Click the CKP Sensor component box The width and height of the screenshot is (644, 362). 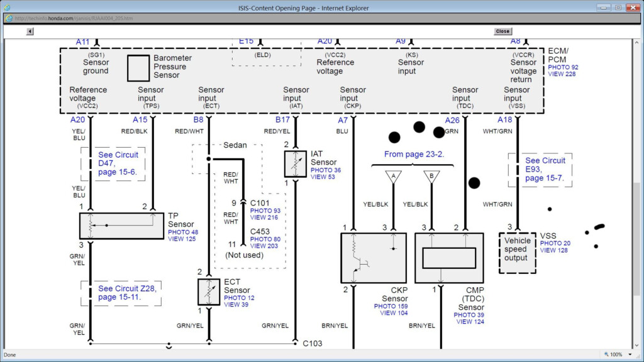[374, 258]
